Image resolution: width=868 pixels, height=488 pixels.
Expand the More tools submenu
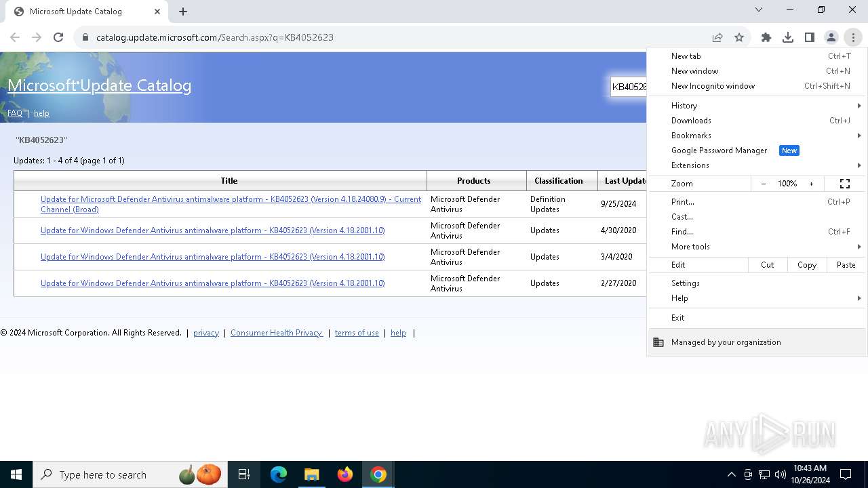pyautogui.click(x=757, y=247)
